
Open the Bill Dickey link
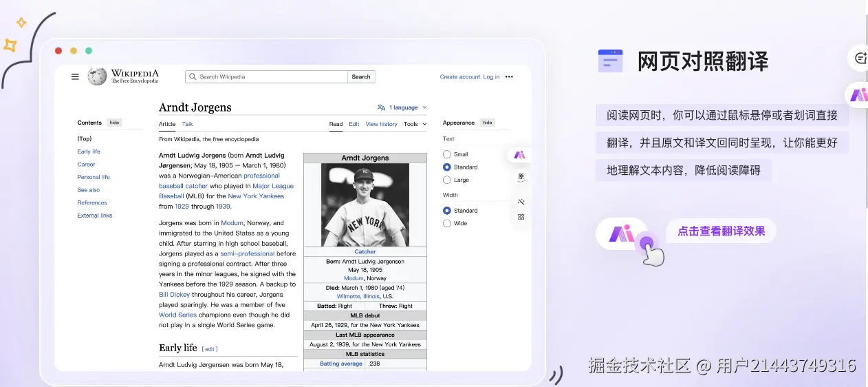(x=174, y=295)
